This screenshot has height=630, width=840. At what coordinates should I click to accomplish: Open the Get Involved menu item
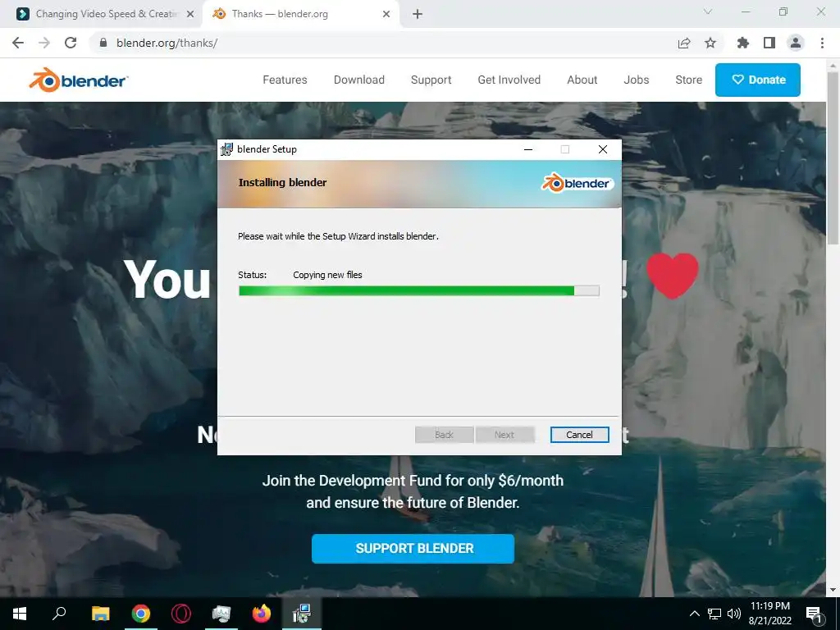509,80
